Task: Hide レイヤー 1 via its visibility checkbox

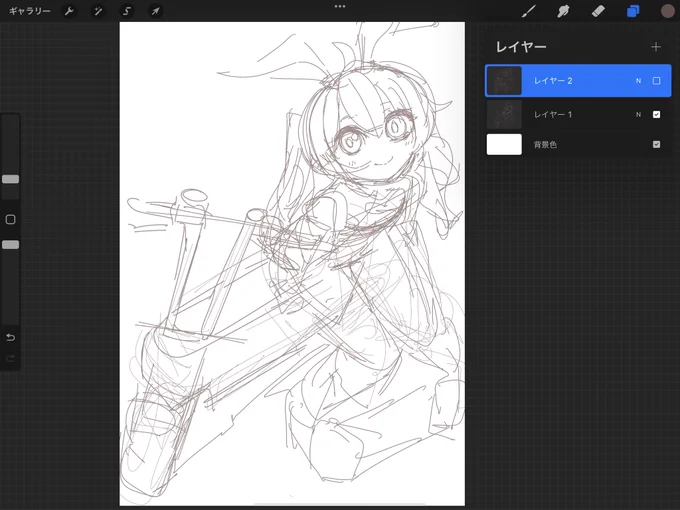Action: click(x=656, y=114)
